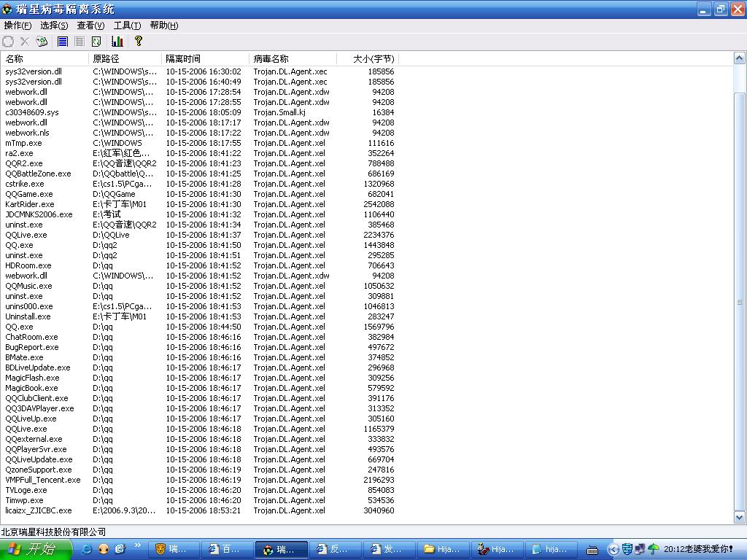Viewport: 747px width, 560px height.
Task: Open the 查看(V) menu
Action: coord(90,26)
